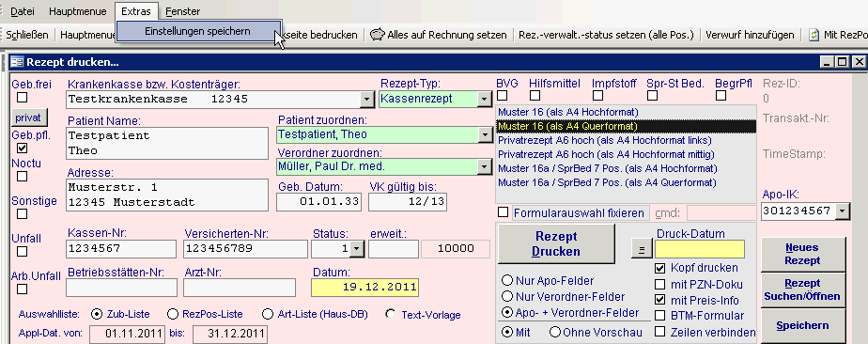
Task: Open the Datei menu
Action: [x=23, y=11]
